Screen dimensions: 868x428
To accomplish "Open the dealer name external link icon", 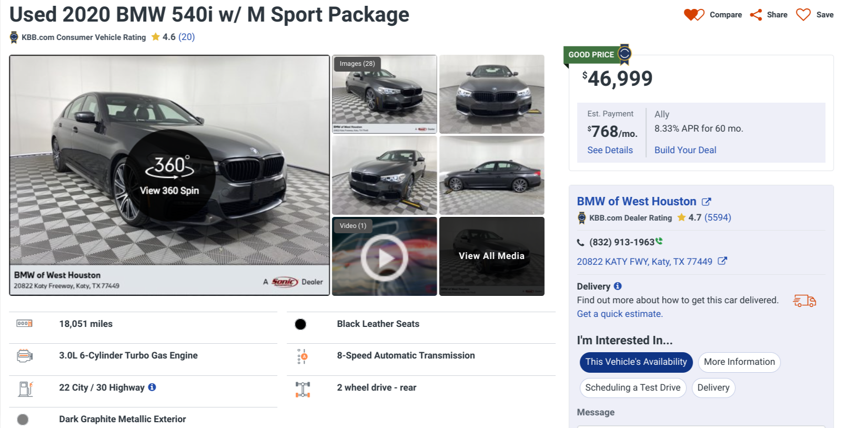I will click(706, 202).
